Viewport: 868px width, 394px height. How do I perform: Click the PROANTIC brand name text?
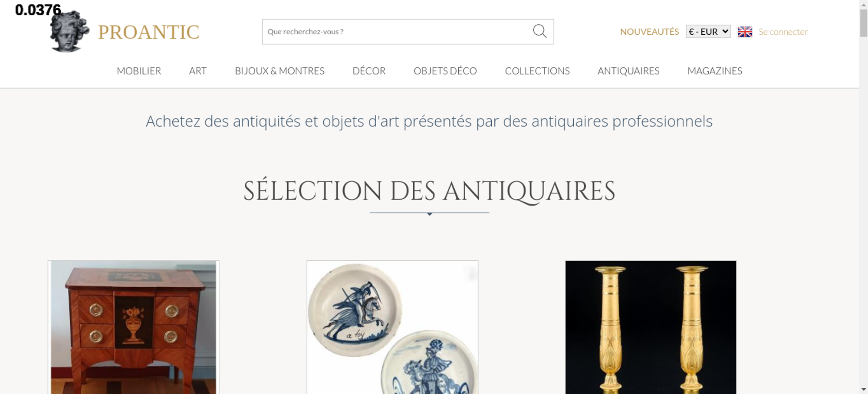(148, 32)
